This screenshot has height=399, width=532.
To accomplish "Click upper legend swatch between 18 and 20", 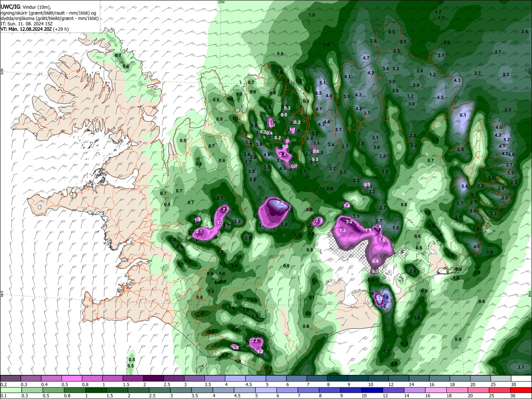I will pos(461,379).
